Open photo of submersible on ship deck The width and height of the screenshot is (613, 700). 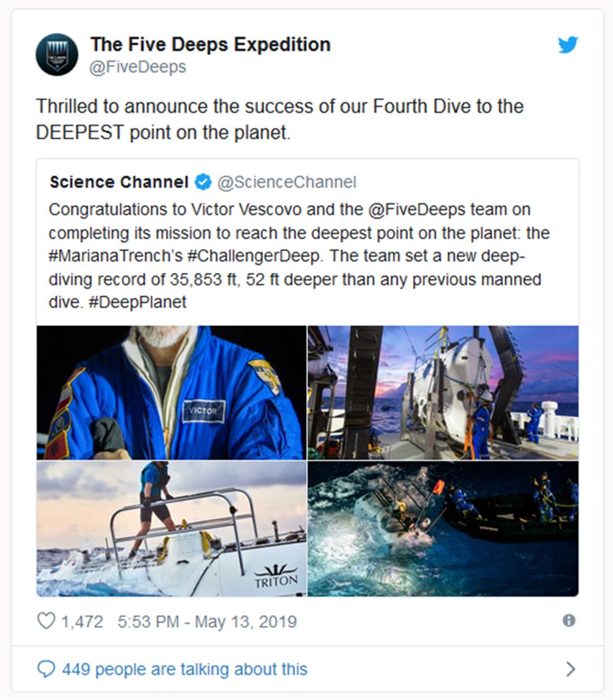click(x=443, y=393)
